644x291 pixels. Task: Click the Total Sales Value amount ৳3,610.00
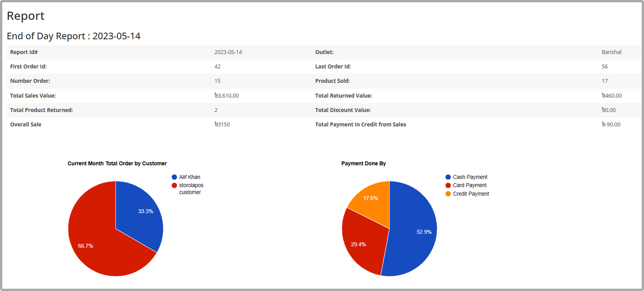point(227,95)
